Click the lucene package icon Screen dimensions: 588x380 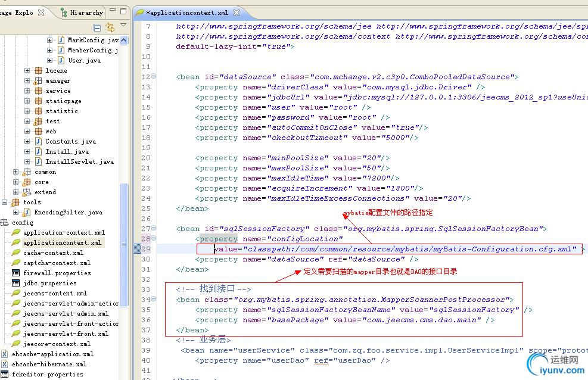pos(38,70)
